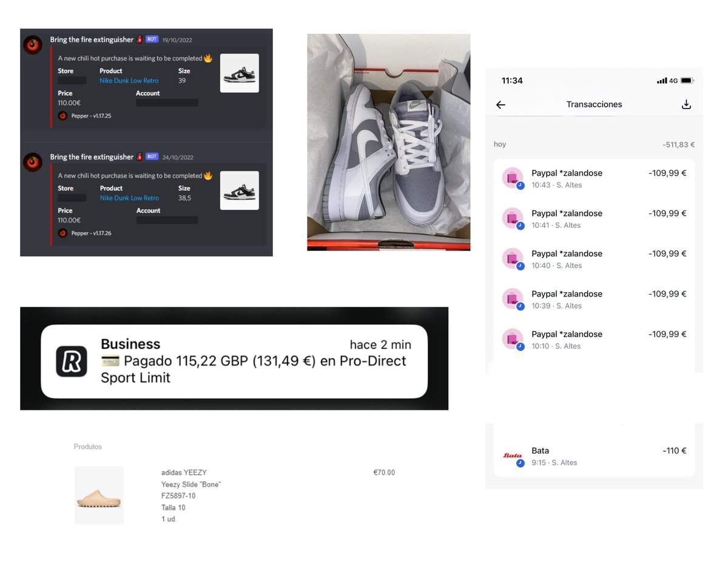Image resolution: width=728 pixels, height=582 pixels.
Task: Tap the shopping bag icon of 10:43 transaction
Action: click(513, 178)
